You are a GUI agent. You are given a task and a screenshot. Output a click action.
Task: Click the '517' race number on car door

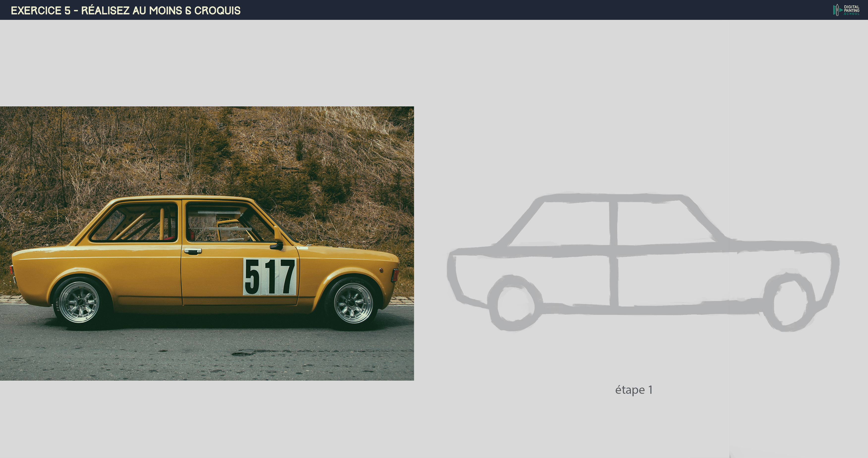[x=269, y=277]
